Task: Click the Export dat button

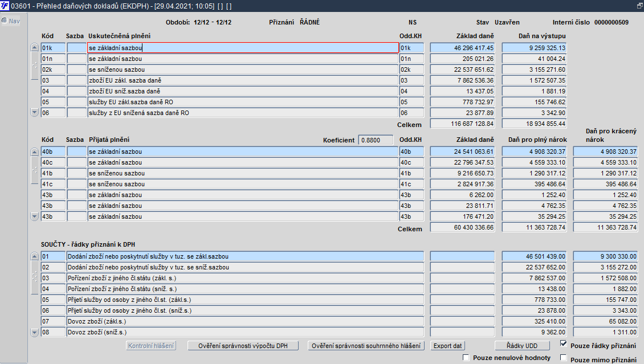Action: point(448,346)
